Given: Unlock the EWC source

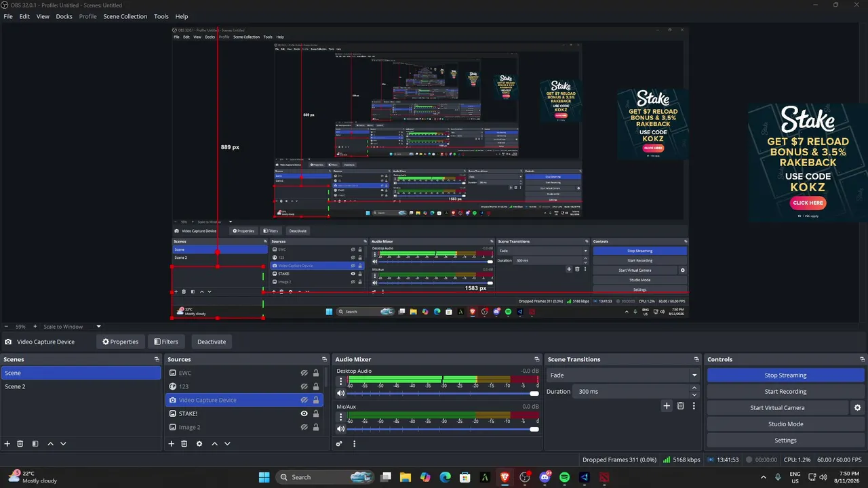Looking at the screenshot, I should [316, 373].
